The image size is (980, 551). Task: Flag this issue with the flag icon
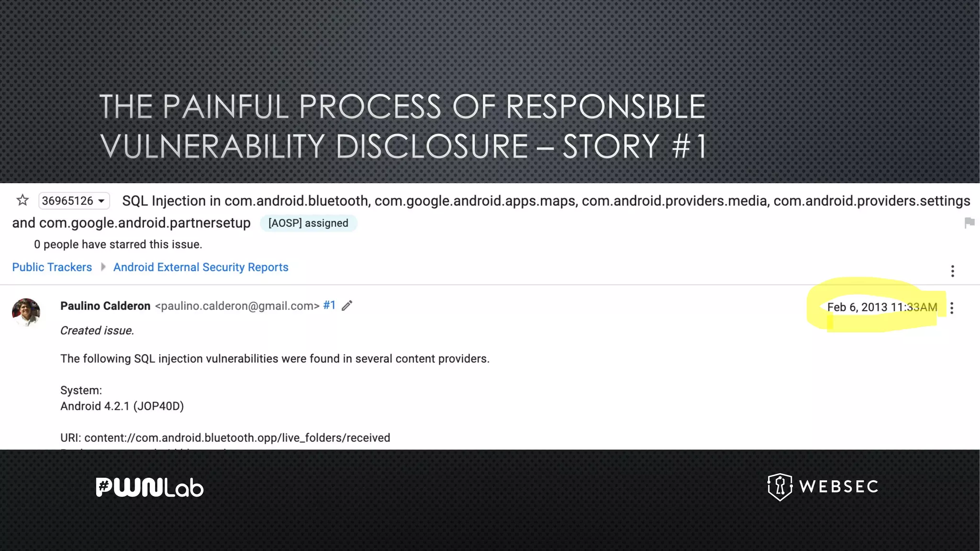click(x=969, y=223)
